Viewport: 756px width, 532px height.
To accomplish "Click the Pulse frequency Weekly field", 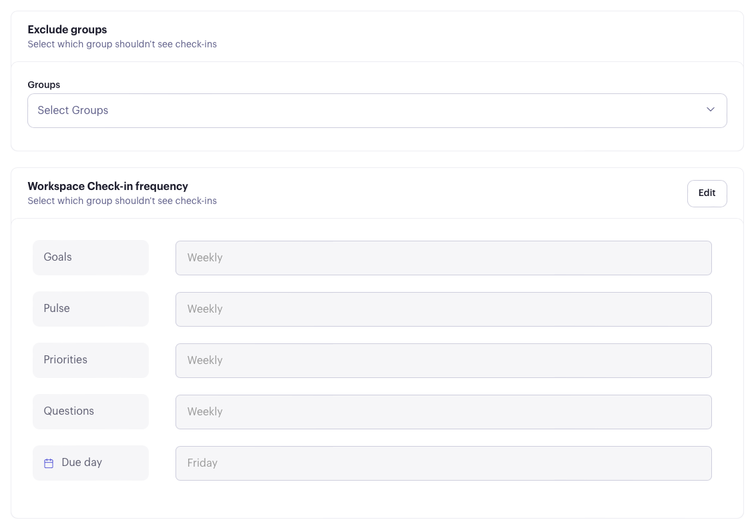I will pyautogui.click(x=443, y=309).
